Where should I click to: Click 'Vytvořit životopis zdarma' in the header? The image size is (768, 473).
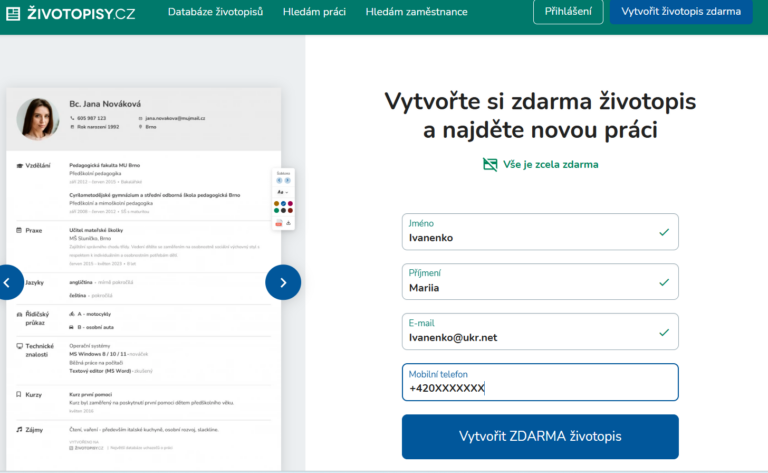click(680, 12)
